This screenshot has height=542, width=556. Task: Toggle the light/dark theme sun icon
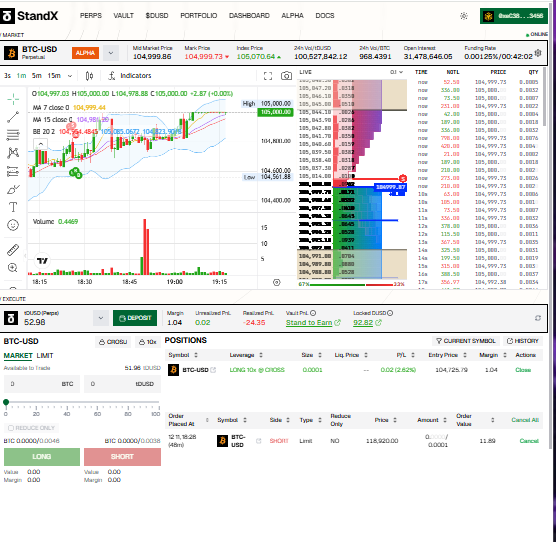[464, 16]
